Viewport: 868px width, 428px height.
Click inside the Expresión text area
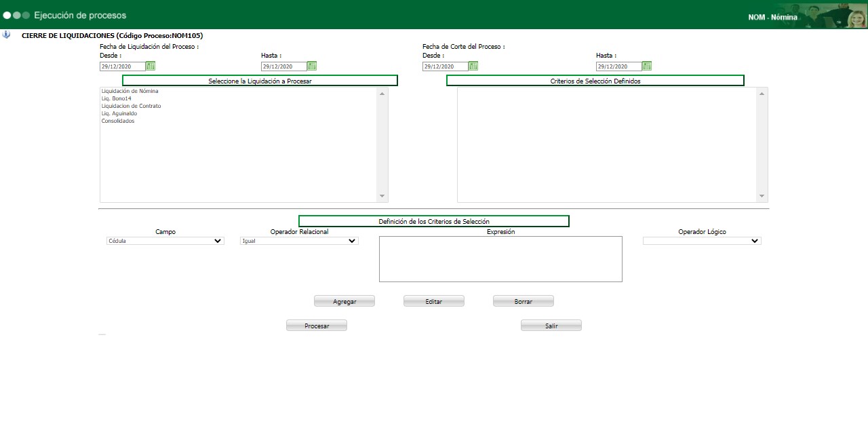click(x=500, y=259)
